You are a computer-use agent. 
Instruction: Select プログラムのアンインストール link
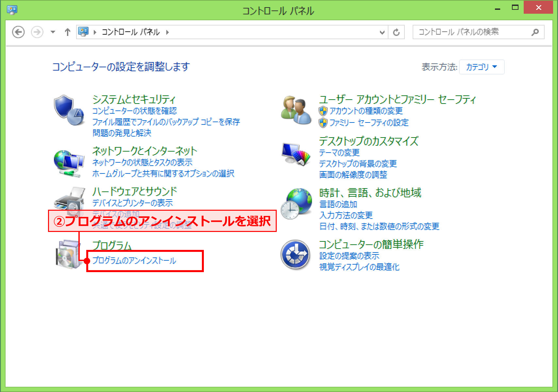point(134,261)
